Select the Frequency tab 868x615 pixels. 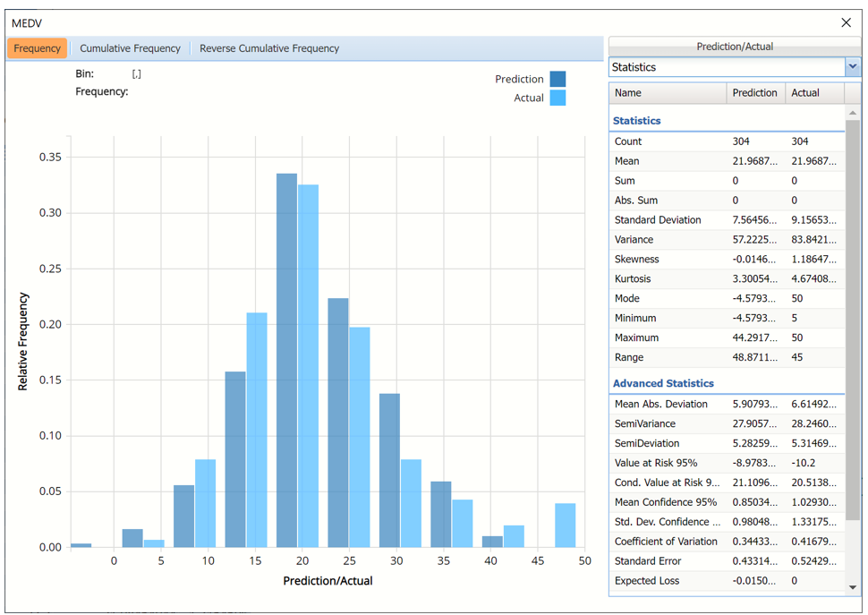point(38,48)
